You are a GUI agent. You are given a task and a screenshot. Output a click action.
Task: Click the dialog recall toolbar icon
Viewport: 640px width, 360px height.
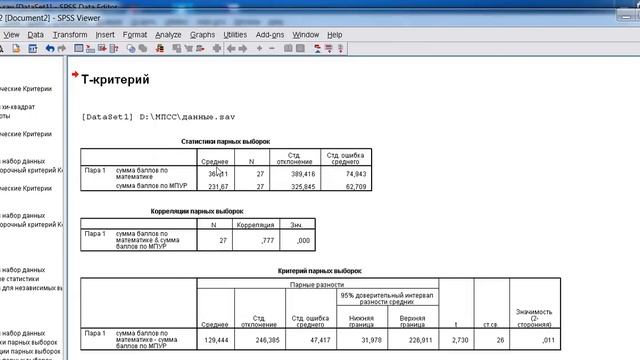pyautogui.click(x=33, y=49)
